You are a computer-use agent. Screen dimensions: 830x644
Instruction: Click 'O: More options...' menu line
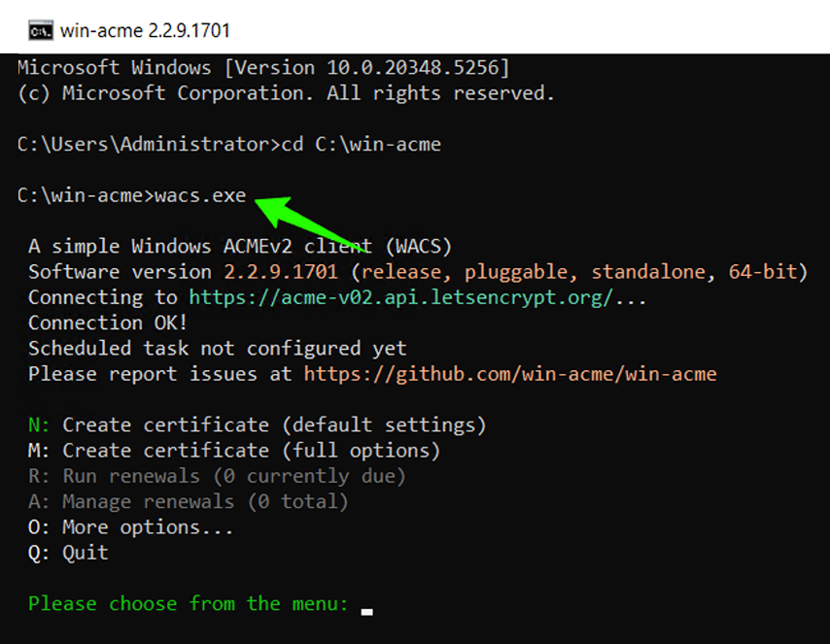click(131, 527)
